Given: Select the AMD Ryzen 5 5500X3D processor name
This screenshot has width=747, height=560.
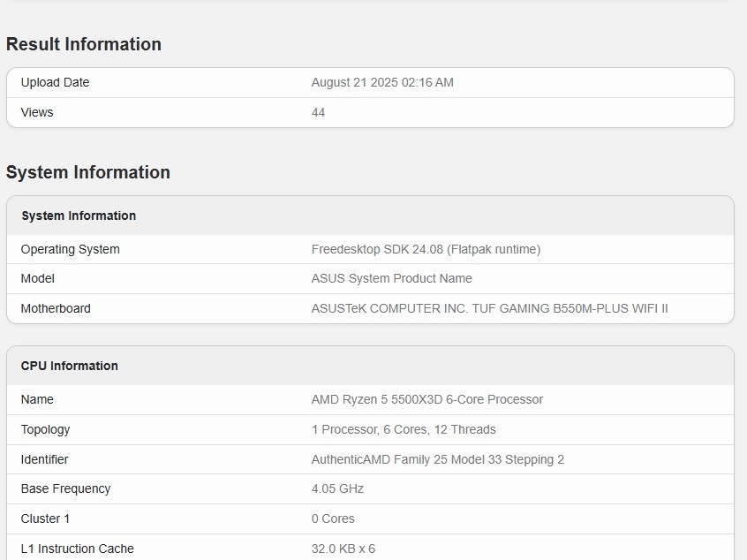Looking at the screenshot, I should pyautogui.click(x=426, y=399).
